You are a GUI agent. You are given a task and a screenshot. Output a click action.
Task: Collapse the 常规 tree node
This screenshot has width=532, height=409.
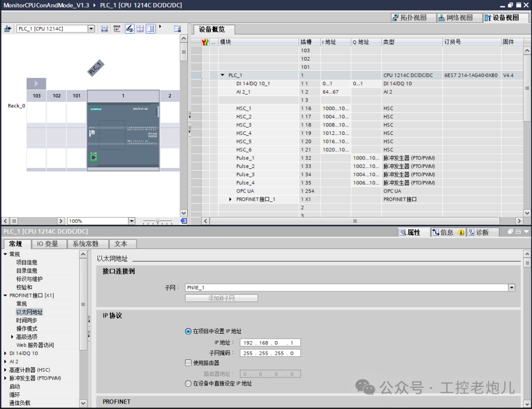pyautogui.click(x=5, y=254)
